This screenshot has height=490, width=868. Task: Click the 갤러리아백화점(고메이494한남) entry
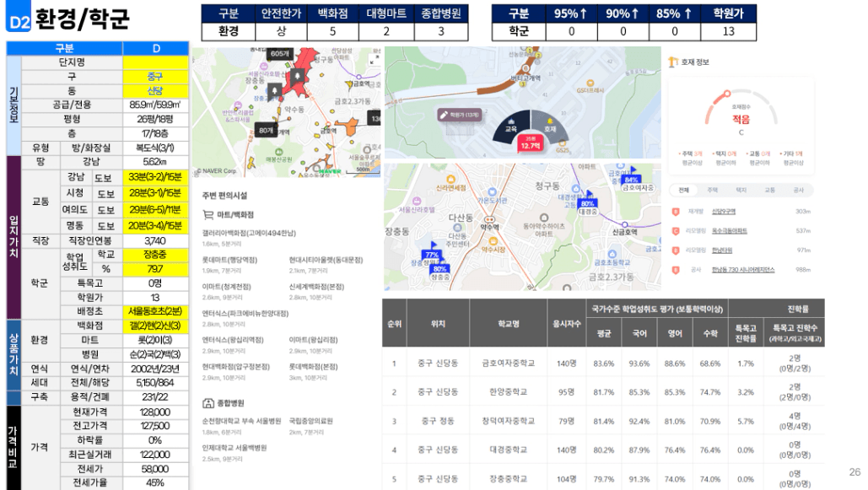(249, 233)
